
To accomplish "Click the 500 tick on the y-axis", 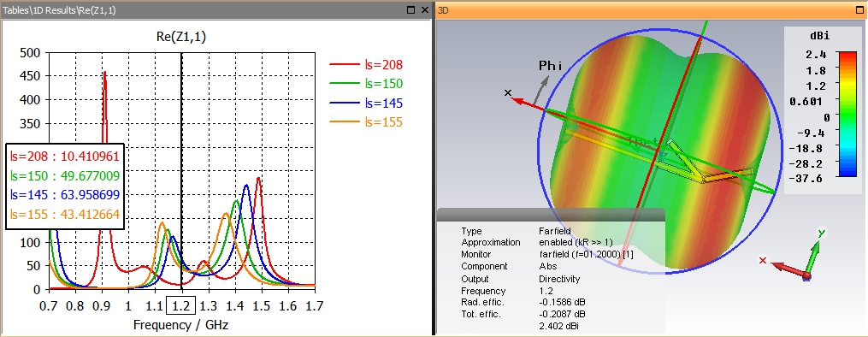I will 29,52.
